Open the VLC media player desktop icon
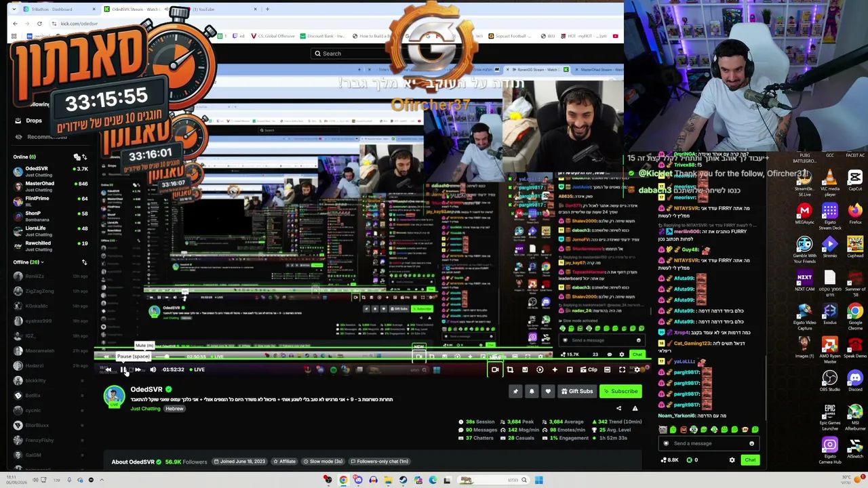Image resolution: width=868 pixels, height=488 pixels. (829, 182)
